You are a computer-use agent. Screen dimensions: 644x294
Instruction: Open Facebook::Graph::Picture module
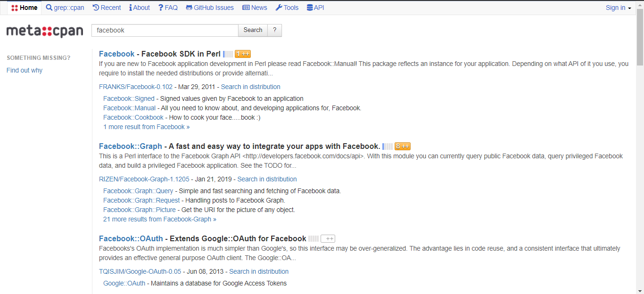pyautogui.click(x=140, y=210)
